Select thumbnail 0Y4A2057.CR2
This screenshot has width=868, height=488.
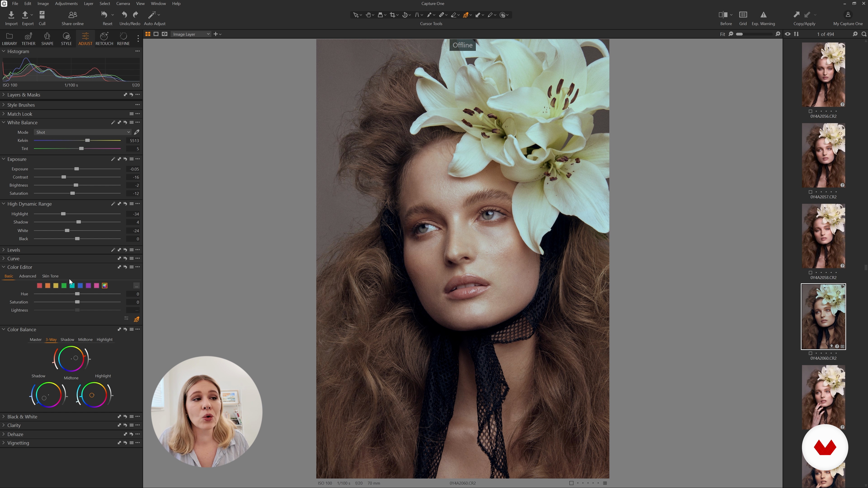(x=823, y=155)
